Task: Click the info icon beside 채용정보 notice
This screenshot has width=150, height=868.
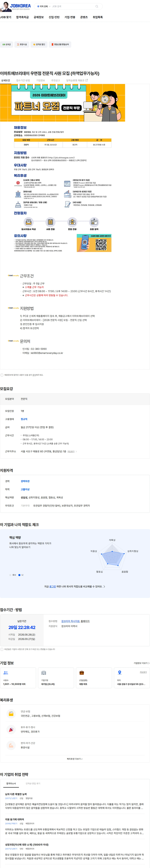Action: 2,375
